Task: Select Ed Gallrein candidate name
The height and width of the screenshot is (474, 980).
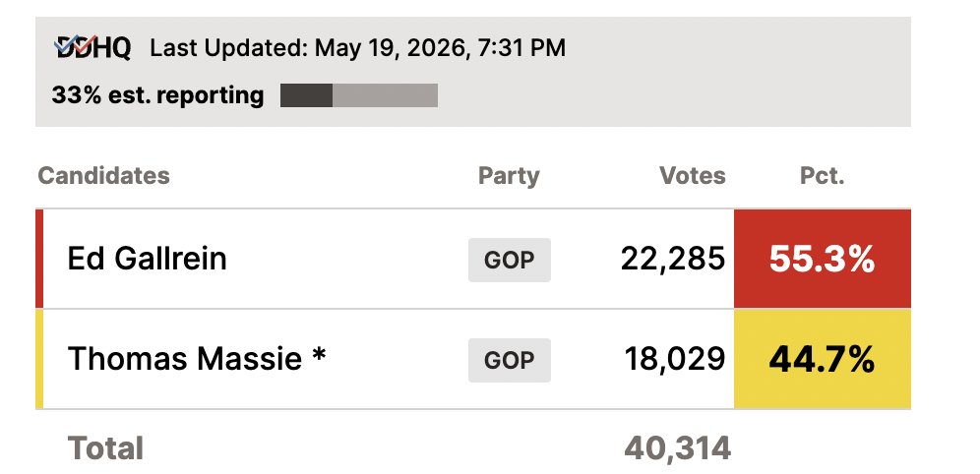Action: [147, 259]
